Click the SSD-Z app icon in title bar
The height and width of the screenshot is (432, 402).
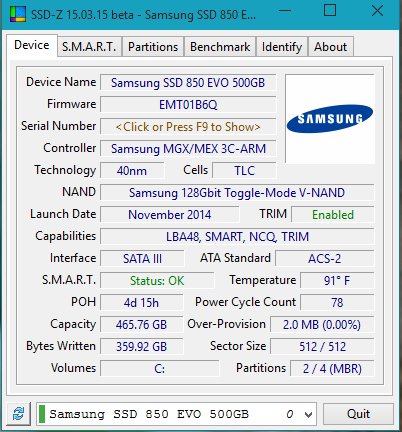click(17, 14)
